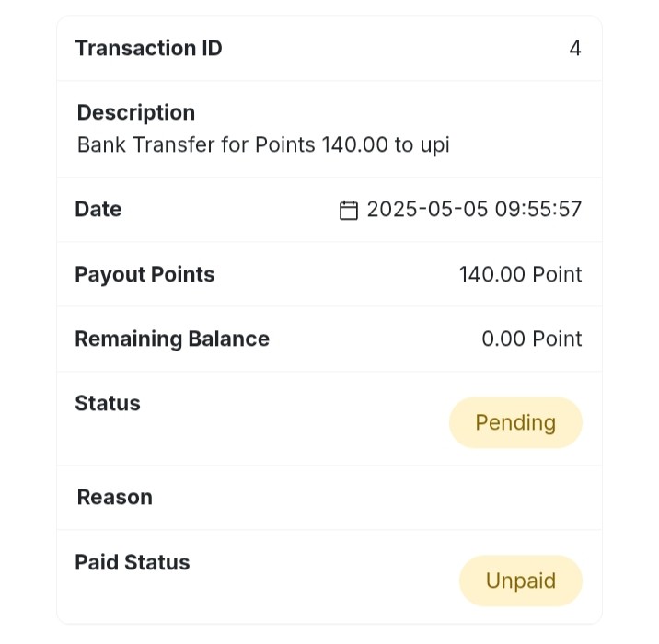This screenshot has height=644, width=659.
Task: Click the Remaining Balance label
Action: coord(172,339)
